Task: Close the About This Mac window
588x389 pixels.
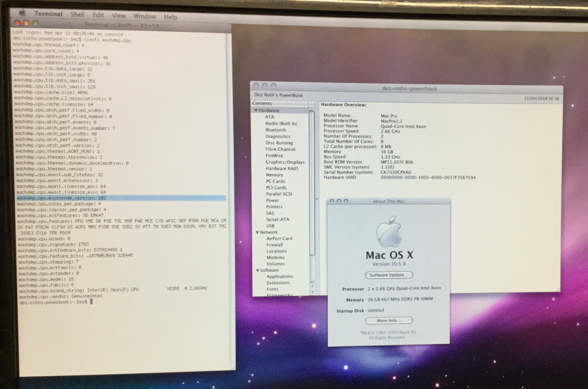Action: pos(332,202)
